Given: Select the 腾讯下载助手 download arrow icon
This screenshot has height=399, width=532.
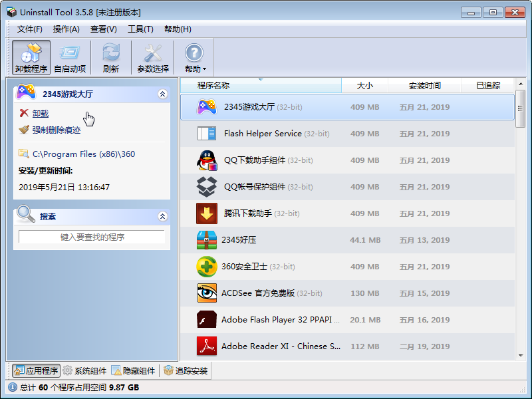Looking at the screenshot, I should click(x=207, y=213).
